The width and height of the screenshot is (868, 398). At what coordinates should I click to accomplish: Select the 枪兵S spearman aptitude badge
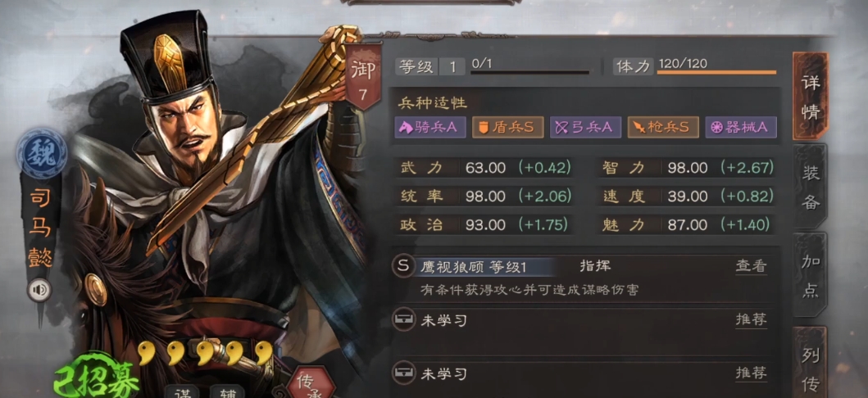point(663,127)
